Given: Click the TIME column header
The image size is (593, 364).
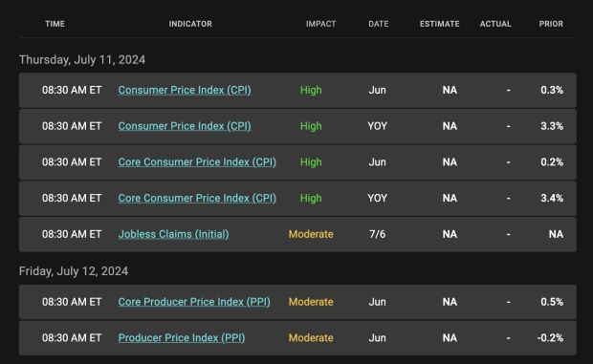Looking at the screenshot, I should pos(55,24).
